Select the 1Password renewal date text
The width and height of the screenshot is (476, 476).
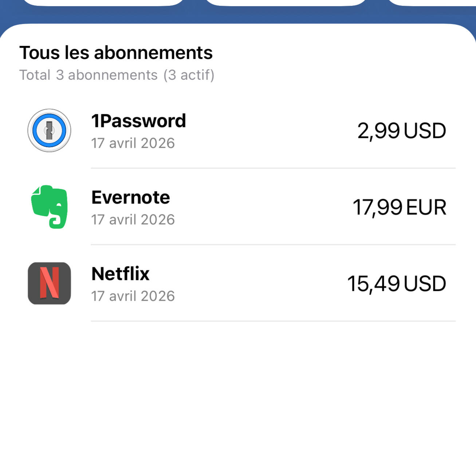coord(133,143)
